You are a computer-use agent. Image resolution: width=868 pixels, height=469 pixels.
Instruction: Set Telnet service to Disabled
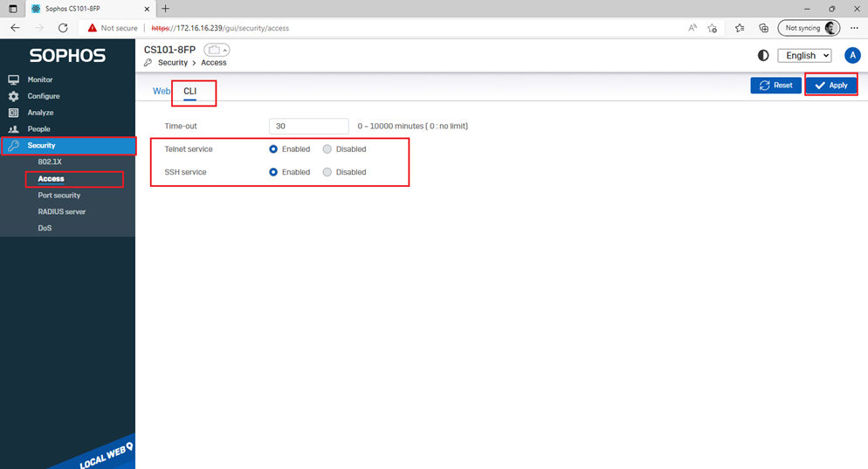[x=327, y=149]
